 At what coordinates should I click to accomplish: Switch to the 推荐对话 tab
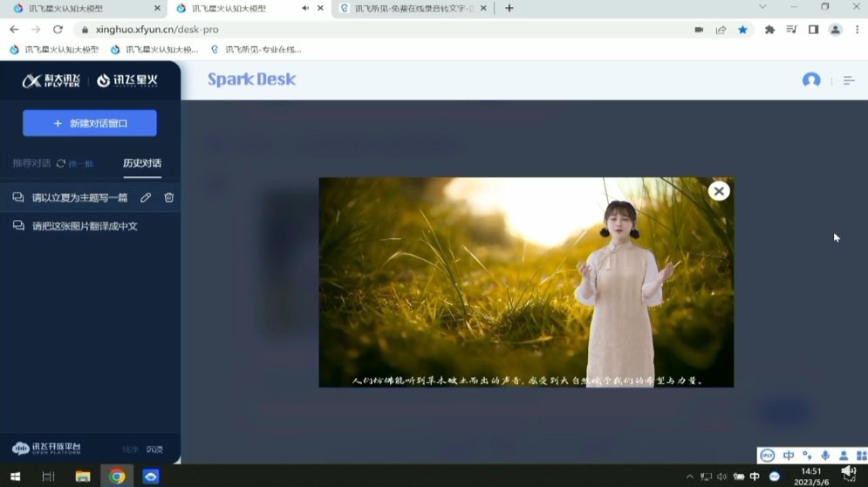(31, 163)
